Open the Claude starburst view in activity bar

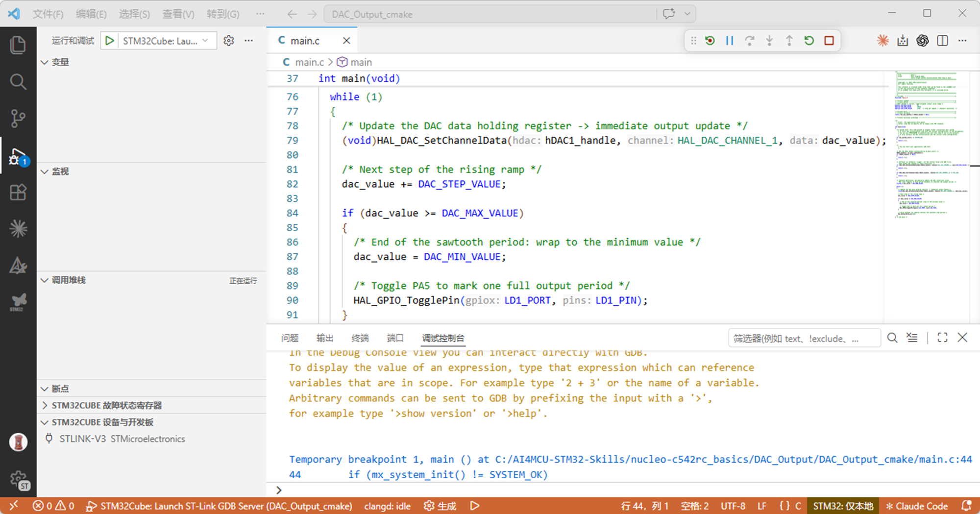[x=18, y=229]
